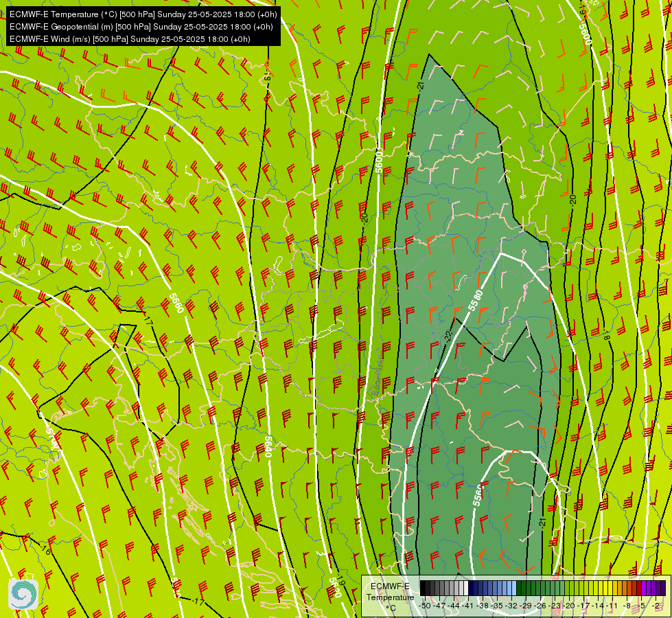Click the lightest blue legend color swatch
The image size is (672, 618).
[x=514, y=588]
